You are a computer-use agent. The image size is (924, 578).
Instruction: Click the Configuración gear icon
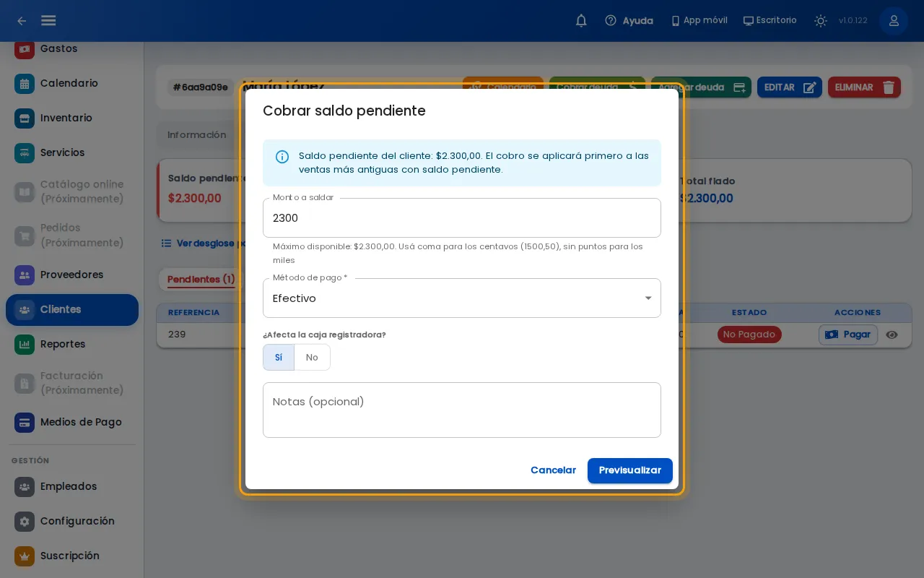click(25, 521)
